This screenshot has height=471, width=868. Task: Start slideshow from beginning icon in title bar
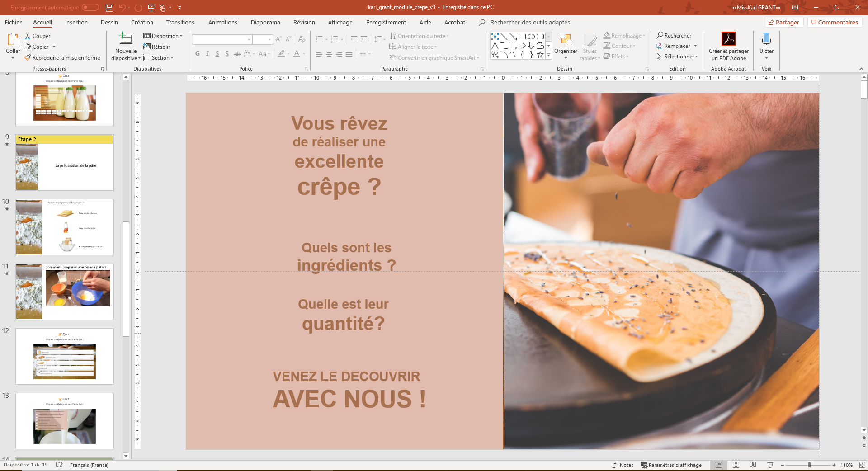(151, 8)
